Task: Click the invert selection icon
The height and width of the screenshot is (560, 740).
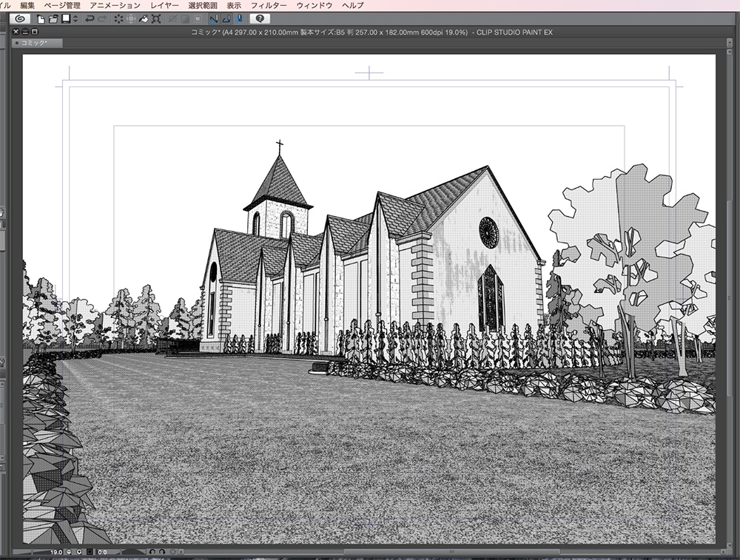Action: tap(185, 19)
